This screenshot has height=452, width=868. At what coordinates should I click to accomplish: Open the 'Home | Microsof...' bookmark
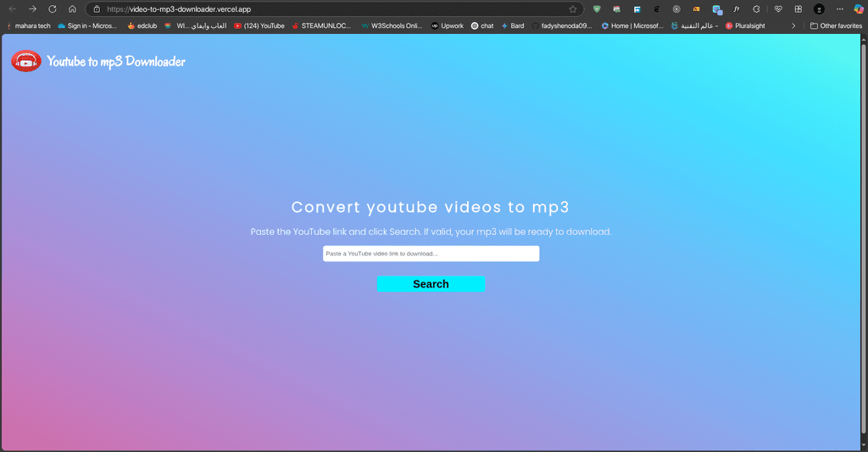(x=632, y=25)
